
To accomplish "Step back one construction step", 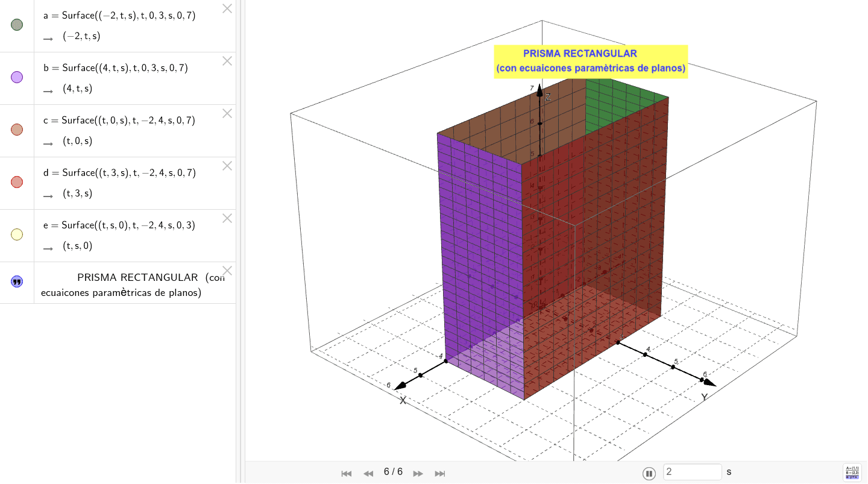I will [368, 473].
